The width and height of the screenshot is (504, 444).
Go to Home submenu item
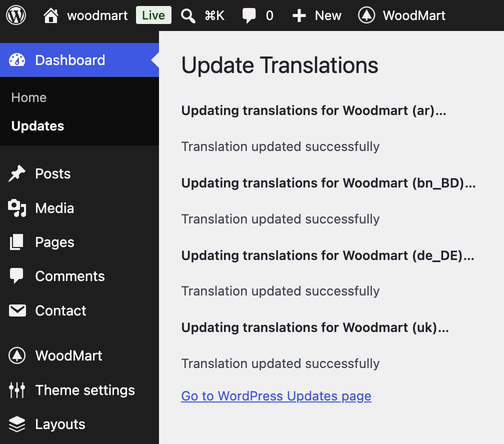29,97
